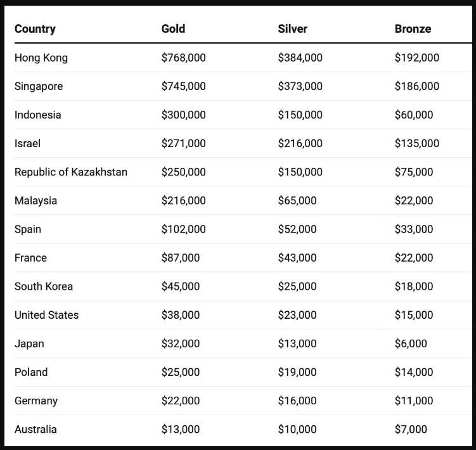The image size is (476, 450).
Task: Click Poland's $25,000 gold value
Action: 180,372
